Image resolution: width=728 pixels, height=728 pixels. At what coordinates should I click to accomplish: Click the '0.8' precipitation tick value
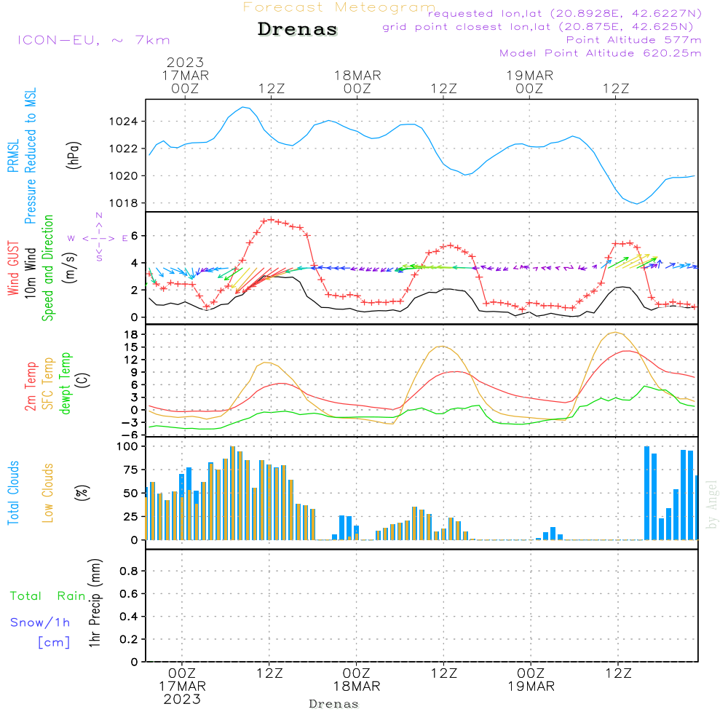pyautogui.click(x=129, y=571)
